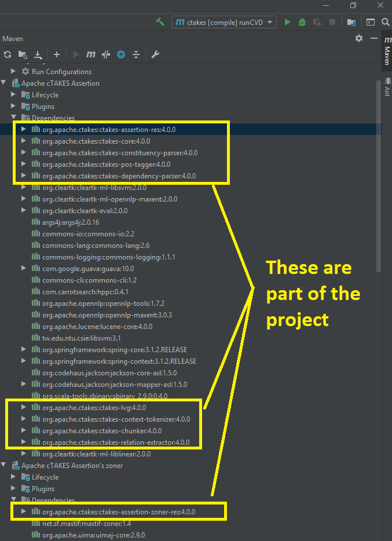
Task: Start debugging with the green bug icon
Action: coord(302,23)
